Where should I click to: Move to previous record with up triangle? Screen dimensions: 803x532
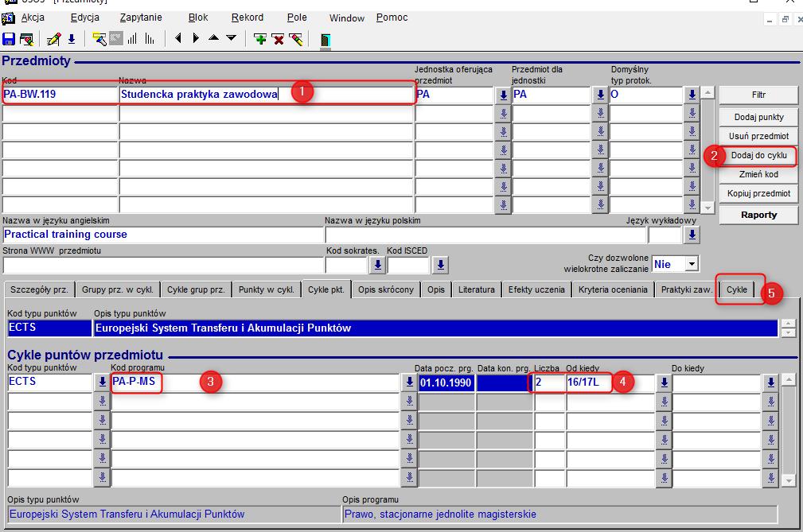(214, 37)
